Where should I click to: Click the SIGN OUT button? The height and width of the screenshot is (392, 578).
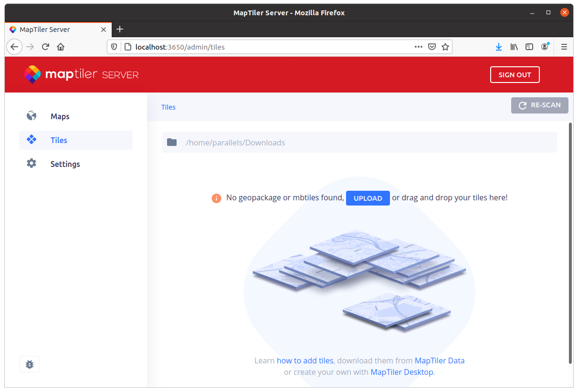pyautogui.click(x=515, y=75)
